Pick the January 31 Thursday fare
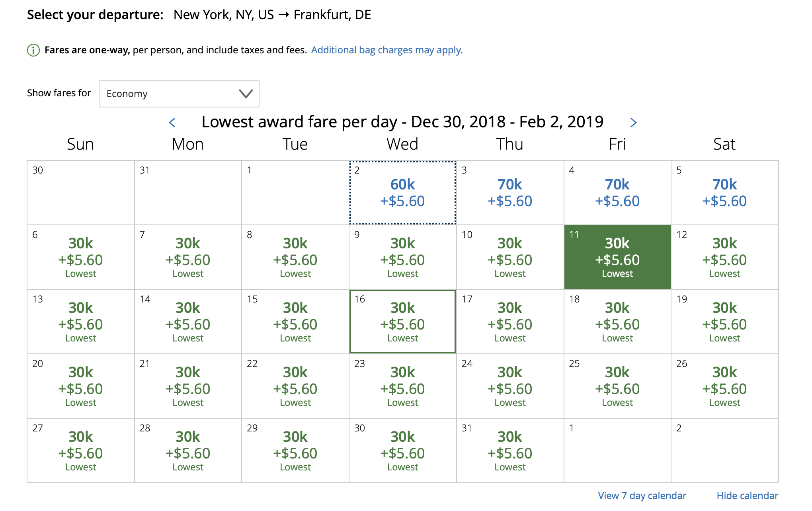The height and width of the screenshot is (511, 812). (510, 451)
